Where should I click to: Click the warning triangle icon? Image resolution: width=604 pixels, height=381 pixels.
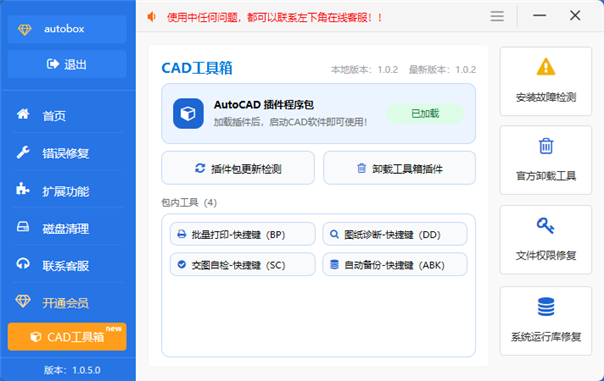[546, 66]
